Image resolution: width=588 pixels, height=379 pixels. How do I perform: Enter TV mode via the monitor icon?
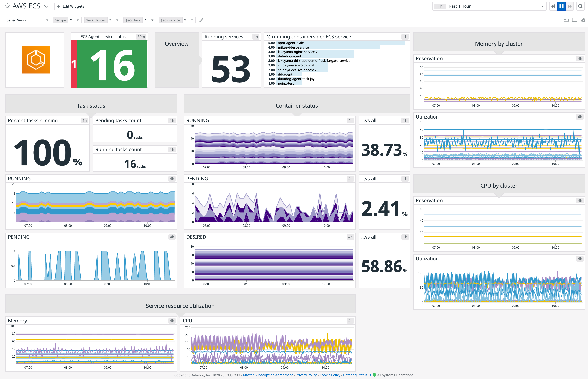(x=575, y=20)
